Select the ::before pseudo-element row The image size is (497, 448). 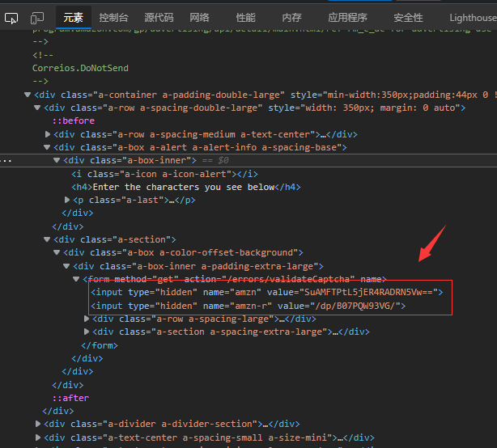[x=74, y=120]
